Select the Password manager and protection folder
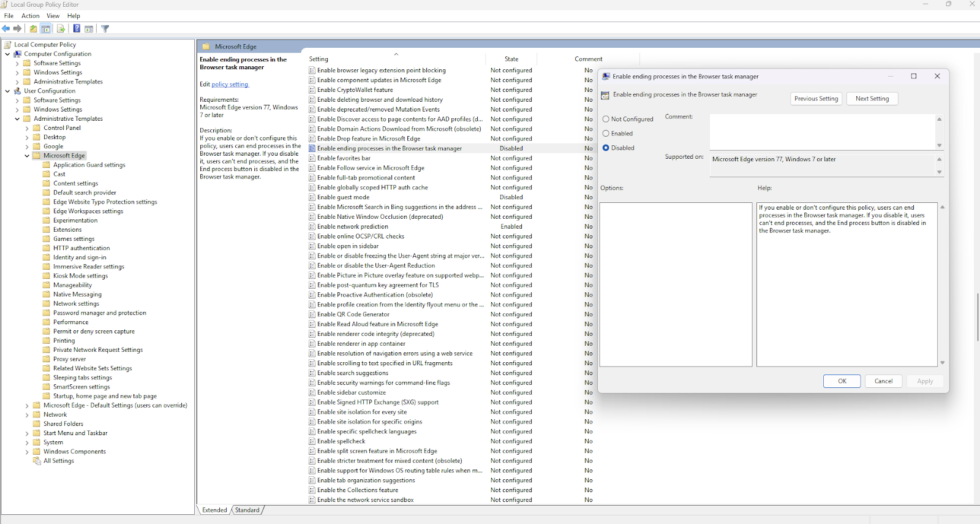980x524 pixels. click(x=100, y=313)
